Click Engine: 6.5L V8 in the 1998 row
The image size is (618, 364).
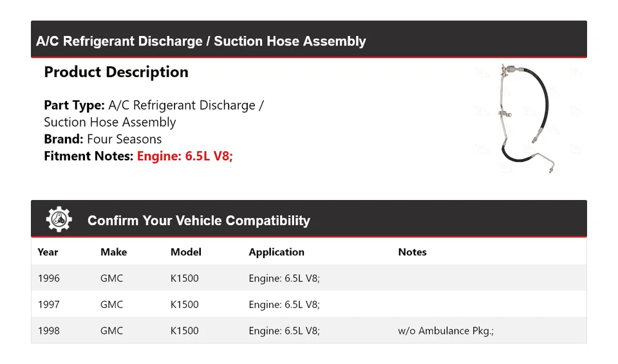point(284,331)
